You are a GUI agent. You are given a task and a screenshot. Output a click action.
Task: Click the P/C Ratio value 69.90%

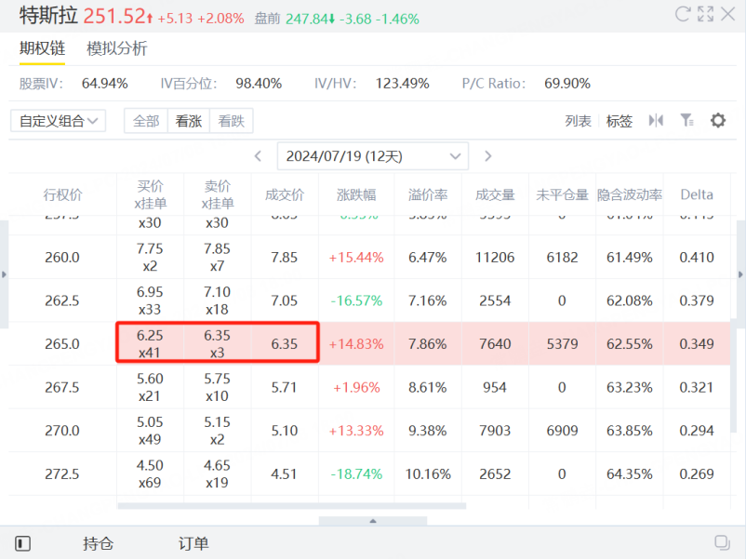(567, 84)
